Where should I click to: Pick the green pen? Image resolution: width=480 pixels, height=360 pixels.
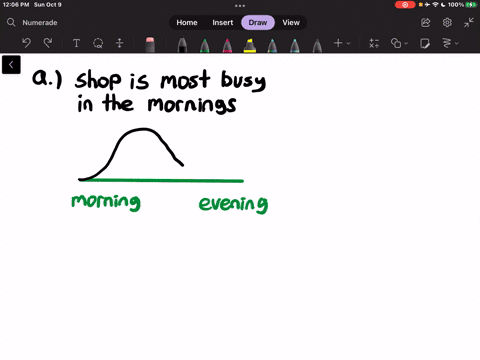click(205, 45)
